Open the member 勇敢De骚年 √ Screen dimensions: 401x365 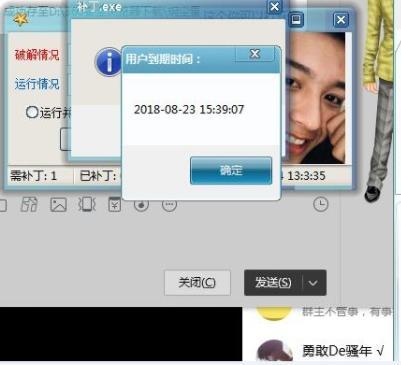click(343, 351)
